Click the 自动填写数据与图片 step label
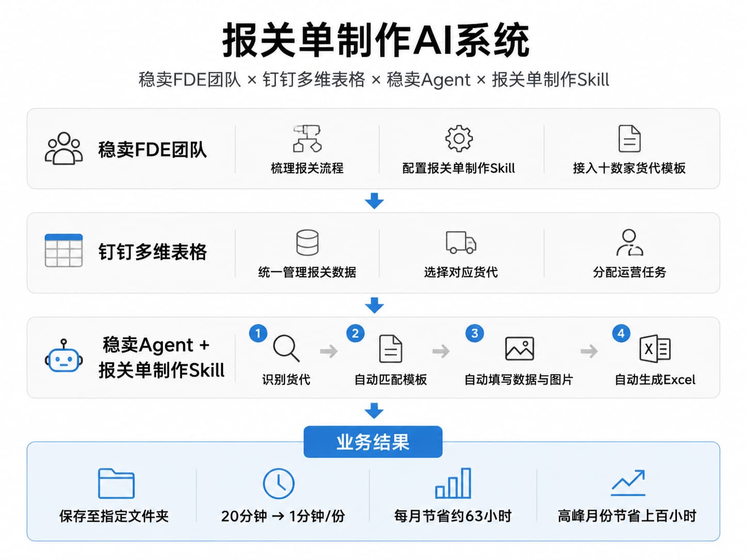Image resolution: width=747 pixels, height=560 pixels. pyautogui.click(x=519, y=380)
